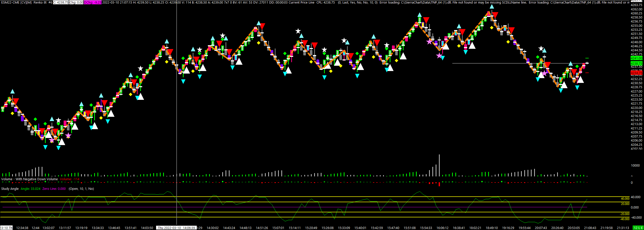The height and width of the screenshot is (230, 644).
Task: Click the A: 4239.00 ask value
Action: (215, 3)
